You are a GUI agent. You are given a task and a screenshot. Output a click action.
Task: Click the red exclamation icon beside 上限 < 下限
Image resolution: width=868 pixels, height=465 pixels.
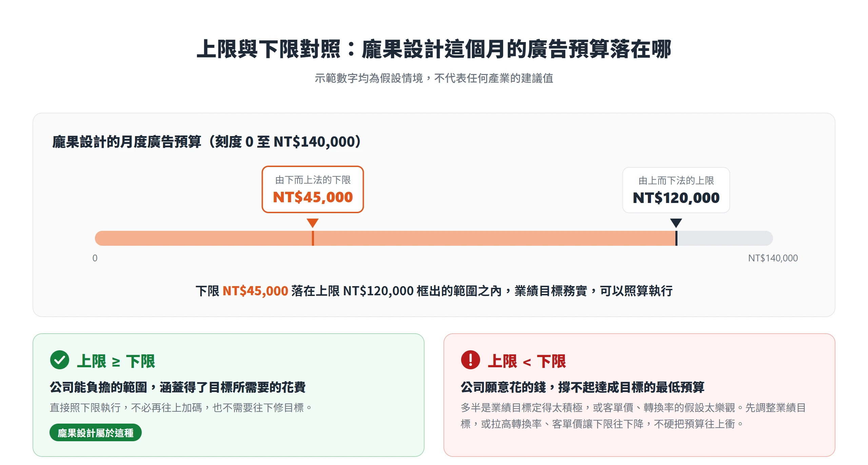(471, 360)
